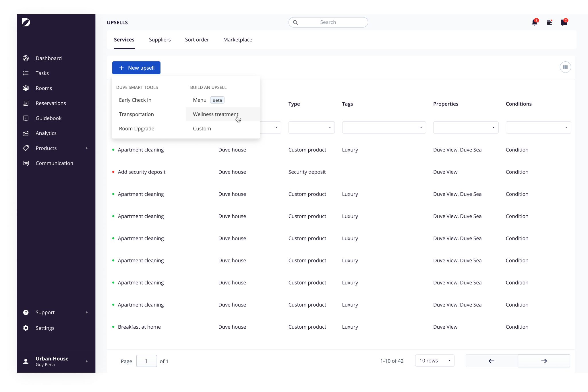Go to next page arrow
This screenshot has height=392, width=588.
(x=544, y=361)
